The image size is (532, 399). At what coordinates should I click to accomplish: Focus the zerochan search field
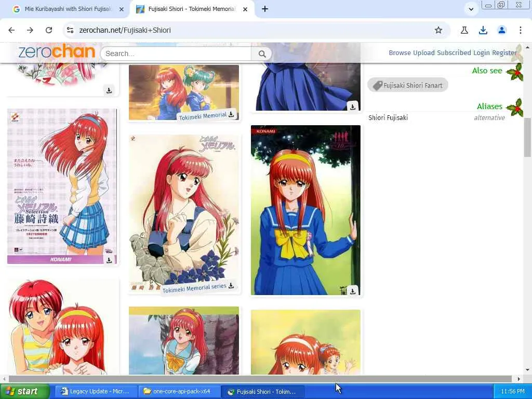177,54
